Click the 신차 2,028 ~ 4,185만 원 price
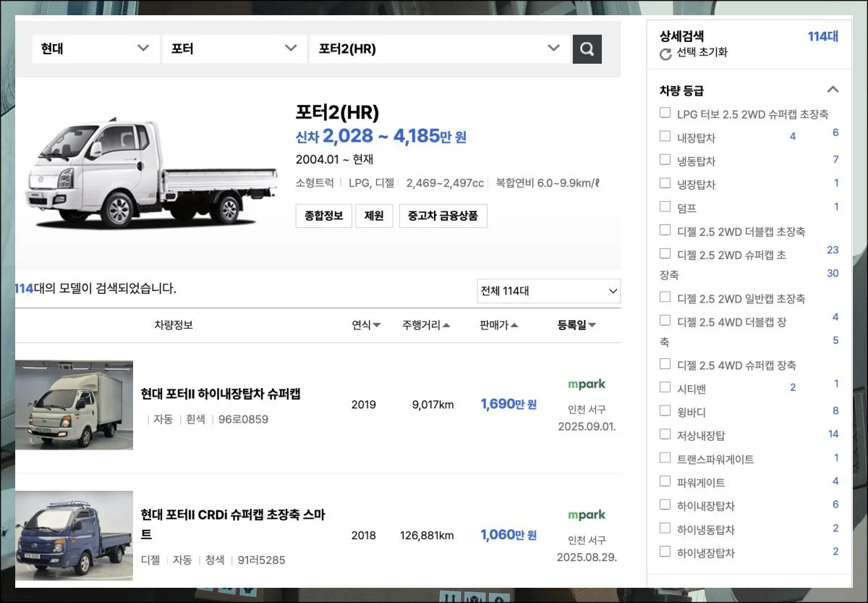Viewport: 868px width, 603px height. tap(381, 136)
